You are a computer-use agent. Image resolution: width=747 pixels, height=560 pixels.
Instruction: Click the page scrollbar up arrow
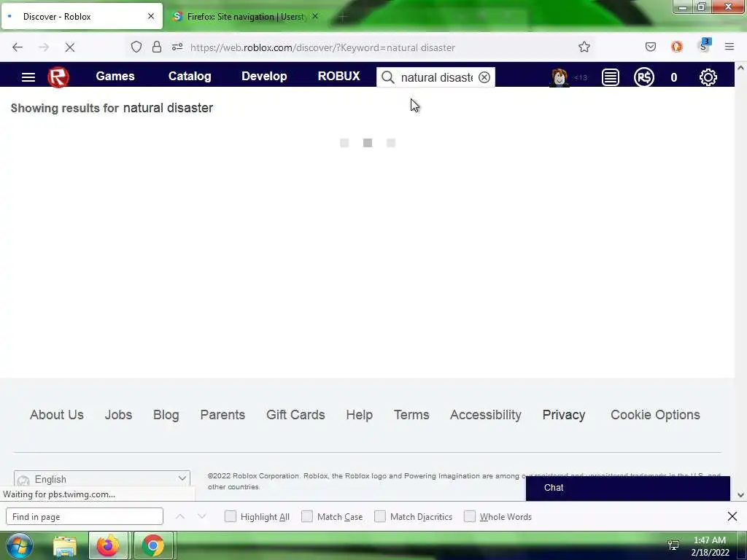(x=740, y=68)
